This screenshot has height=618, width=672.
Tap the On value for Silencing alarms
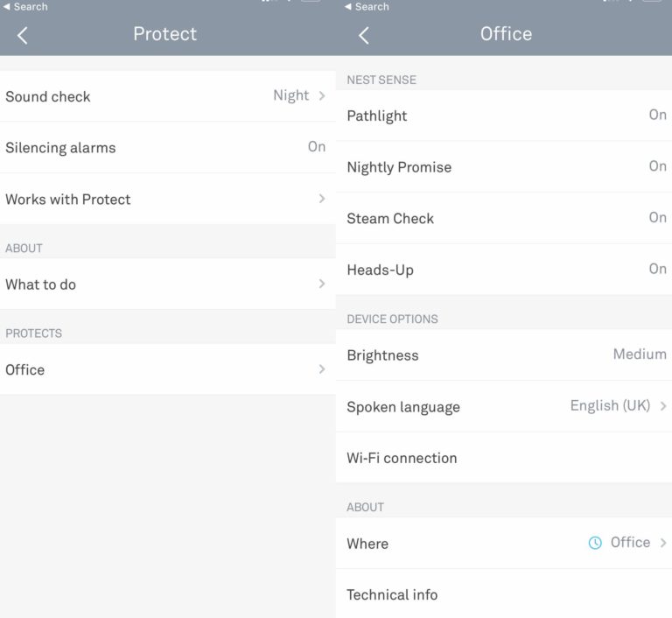pos(317,147)
